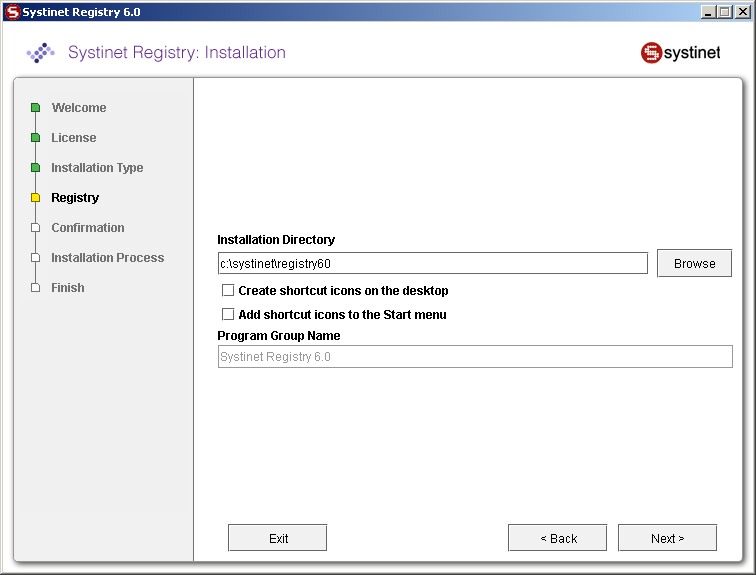This screenshot has width=756, height=575.
Task: Enable Add shortcut icons to the Start menu
Action: point(228,314)
